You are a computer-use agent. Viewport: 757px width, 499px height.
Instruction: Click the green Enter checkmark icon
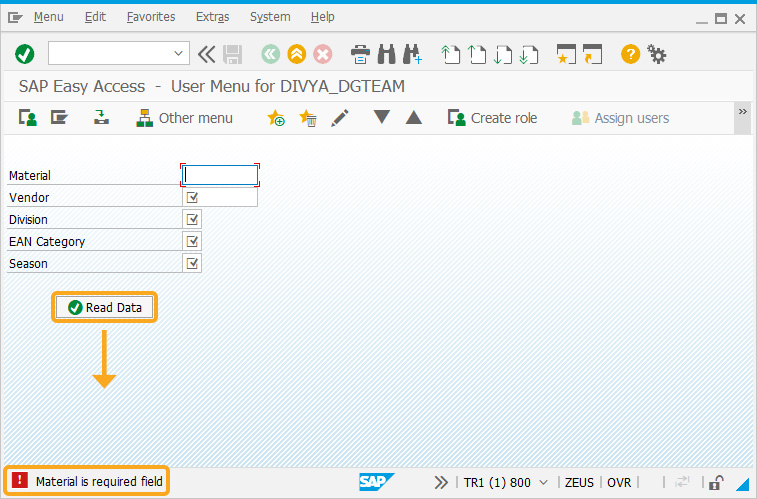(x=25, y=54)
